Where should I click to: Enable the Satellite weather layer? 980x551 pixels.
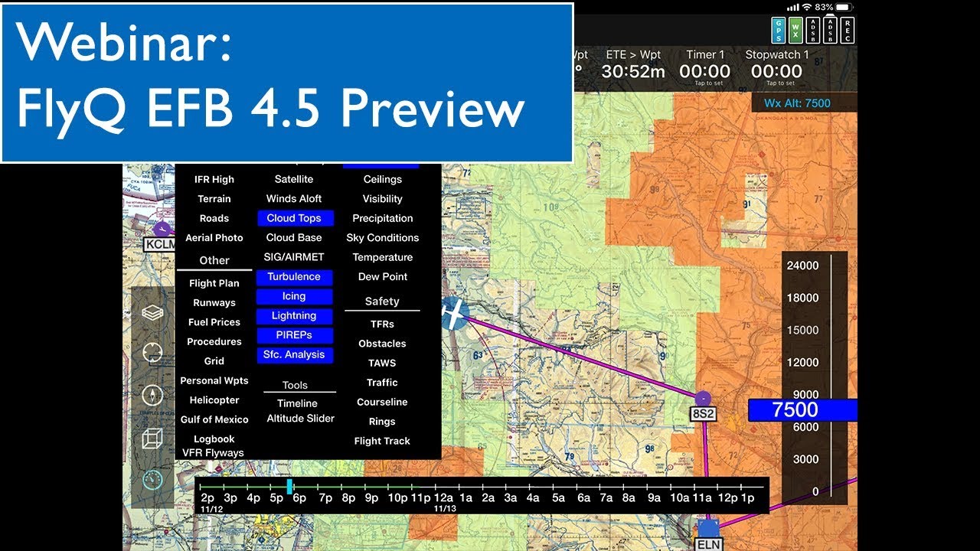[294, 179]
